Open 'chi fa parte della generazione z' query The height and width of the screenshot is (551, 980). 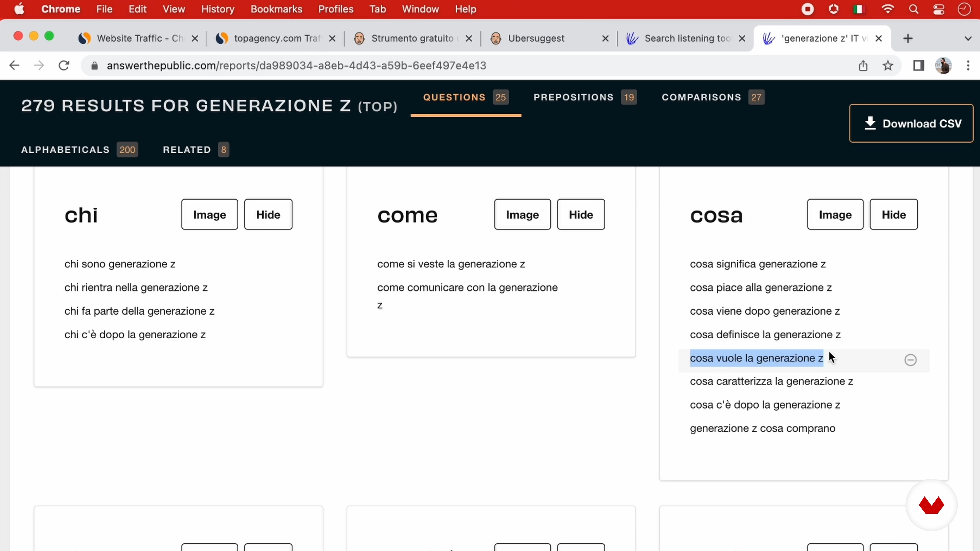click(x=139, y=311)
